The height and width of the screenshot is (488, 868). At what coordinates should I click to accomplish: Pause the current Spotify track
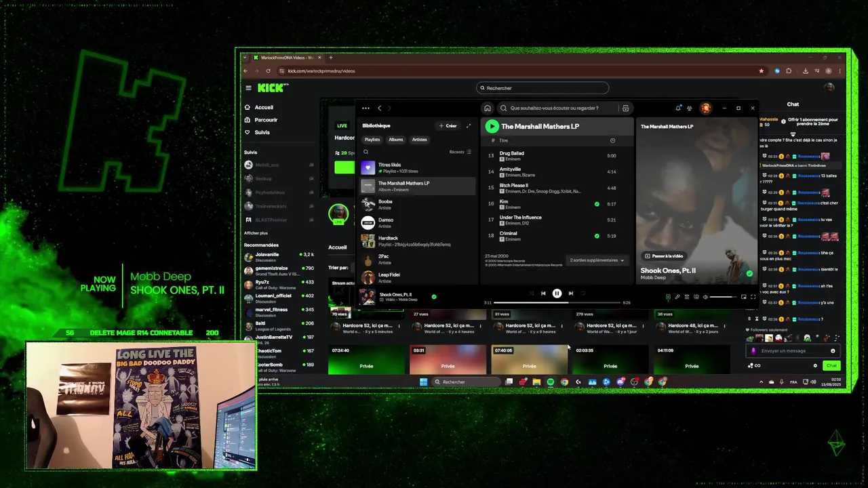[557, 293]
